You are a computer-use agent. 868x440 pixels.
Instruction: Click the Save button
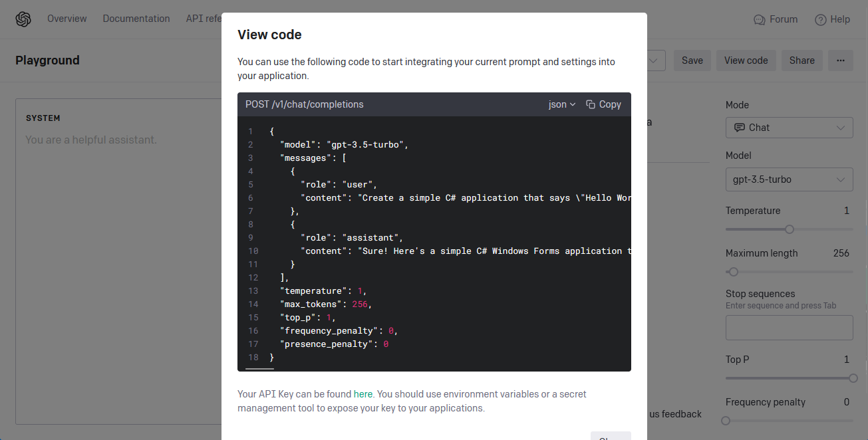coord(692,60)
